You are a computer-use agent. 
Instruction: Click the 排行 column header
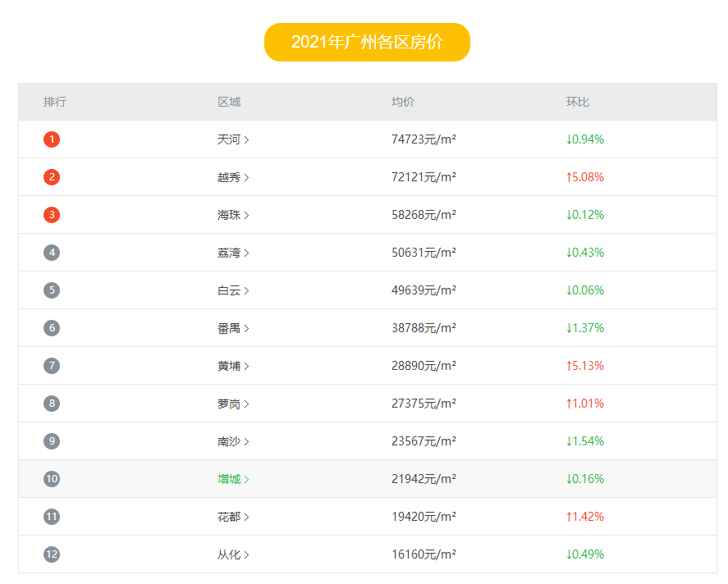tap(55, 102)
